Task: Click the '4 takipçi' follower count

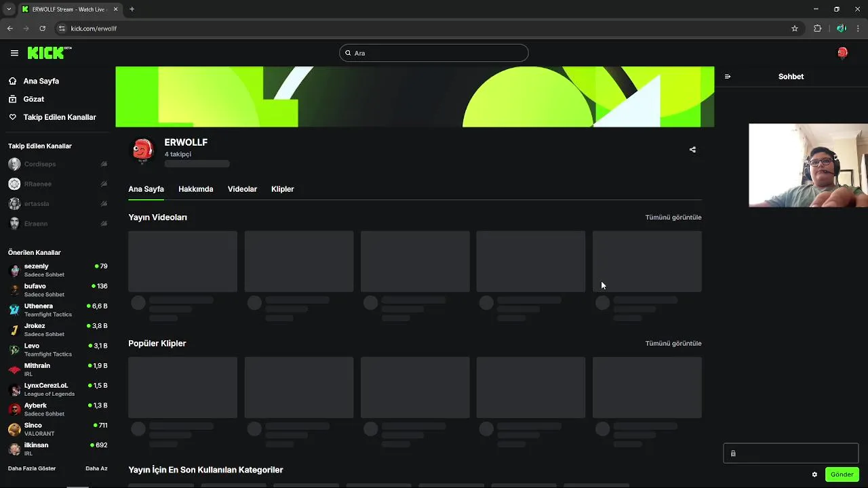Action: click(178, 155)
